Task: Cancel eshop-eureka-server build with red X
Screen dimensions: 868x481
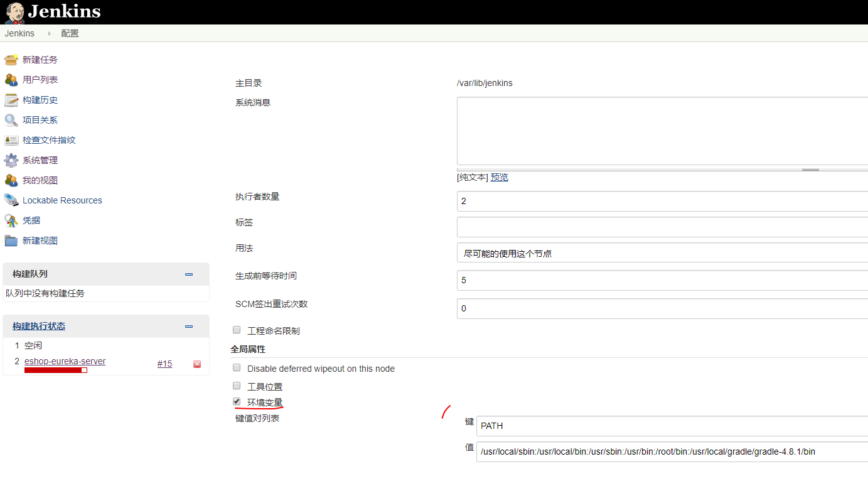Action: pos(197,364)
